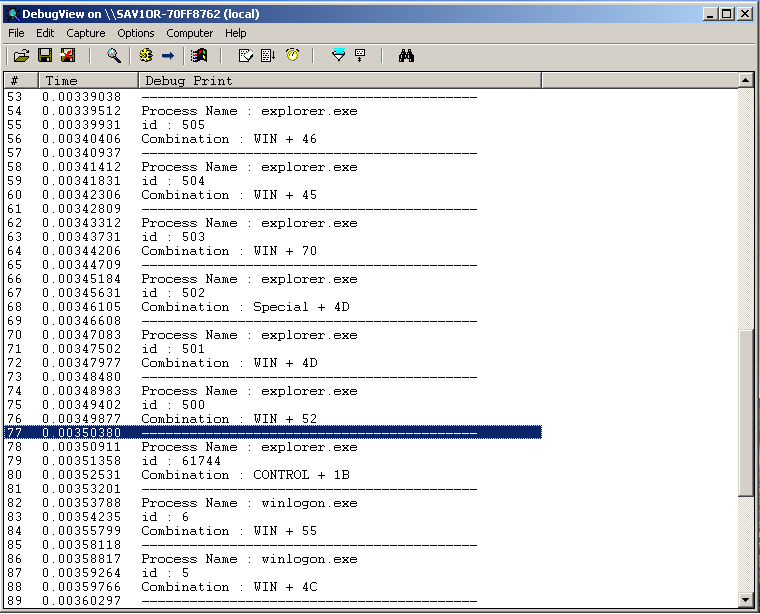This screenshot has height=614, width=760.
Task: Click the vertical scrollbar down arrow
Action: click(x=746, y=600)
